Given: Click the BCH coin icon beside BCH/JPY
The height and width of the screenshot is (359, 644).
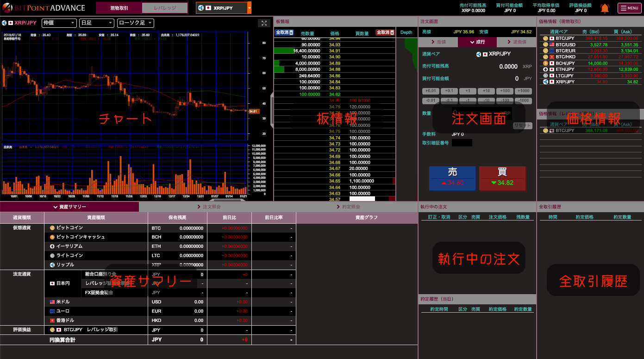Looking at the screenshot, I should click(x=545, y=63).
